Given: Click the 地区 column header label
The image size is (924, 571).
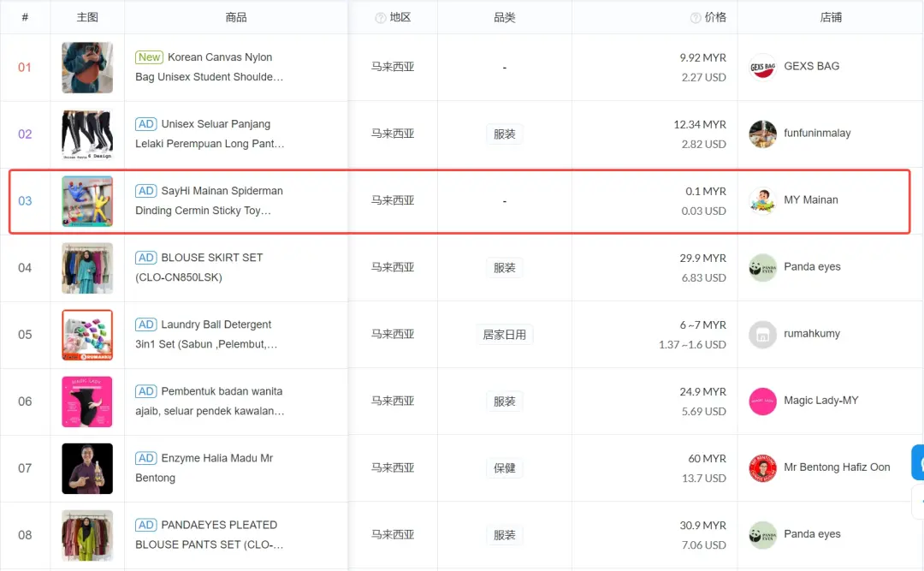Looking at the screenshot, I should (400, 18).
